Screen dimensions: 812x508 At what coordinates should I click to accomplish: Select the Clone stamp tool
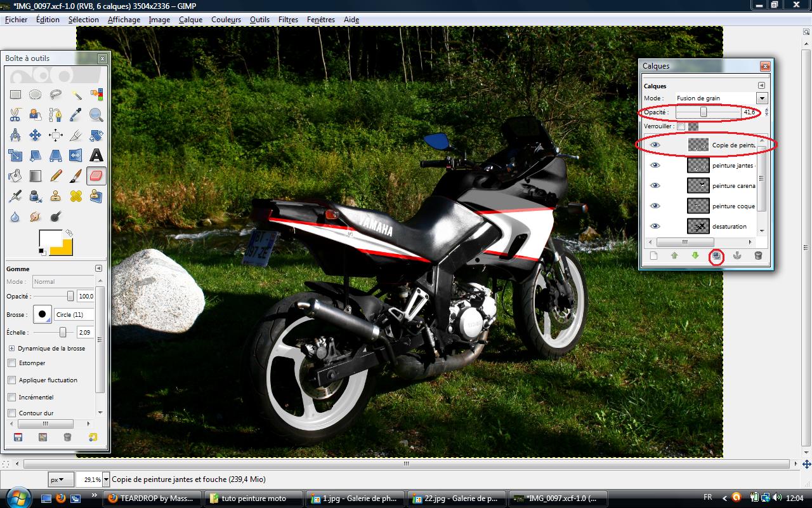(x=56, y=196)
